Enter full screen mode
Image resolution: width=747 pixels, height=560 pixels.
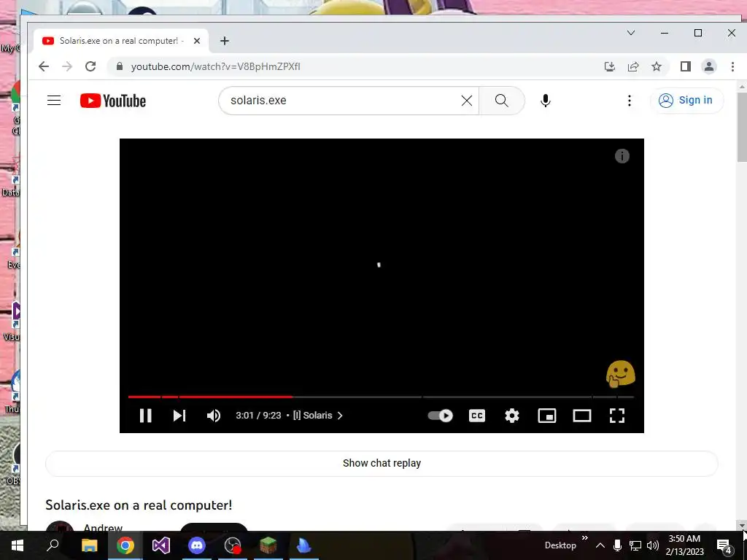617,416
